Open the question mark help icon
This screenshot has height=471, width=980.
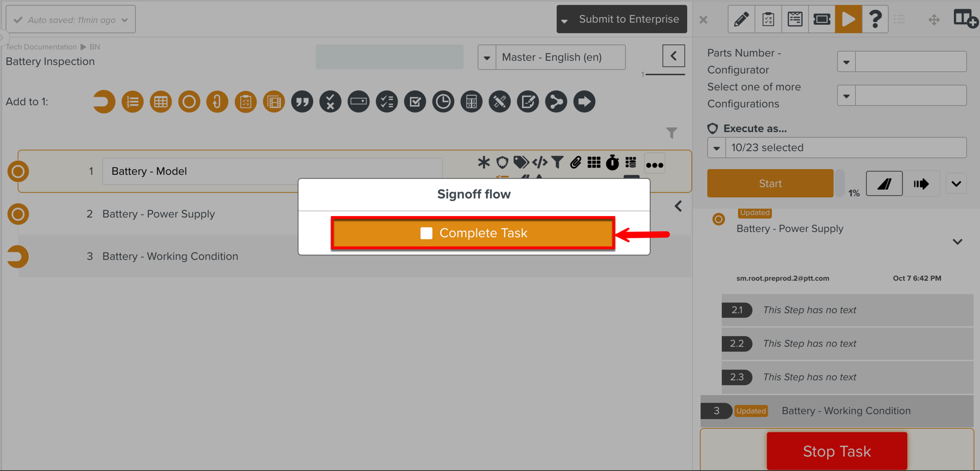tap(875, 19)
